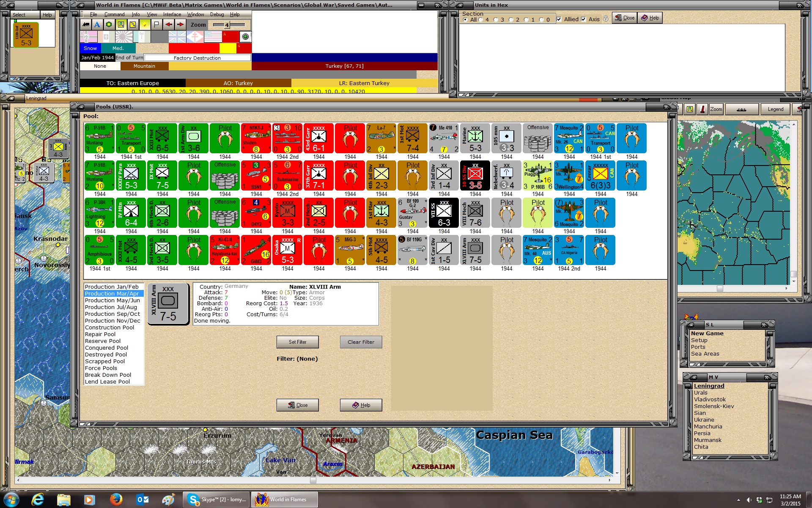Click the padlock icon in Units in Hex
The image size is (812, 508).
606,19
